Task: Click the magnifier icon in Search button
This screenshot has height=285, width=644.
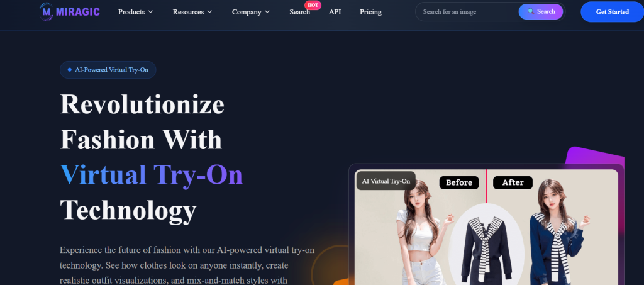Action: 531,11
